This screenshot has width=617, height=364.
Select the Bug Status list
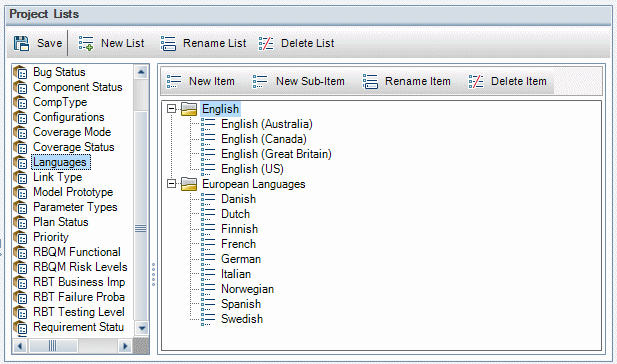59,72
